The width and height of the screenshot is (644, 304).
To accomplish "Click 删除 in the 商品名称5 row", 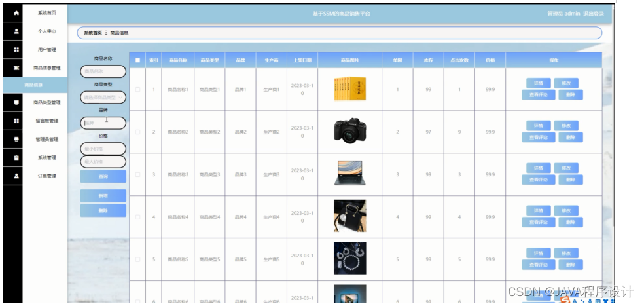I will [571, 265].
